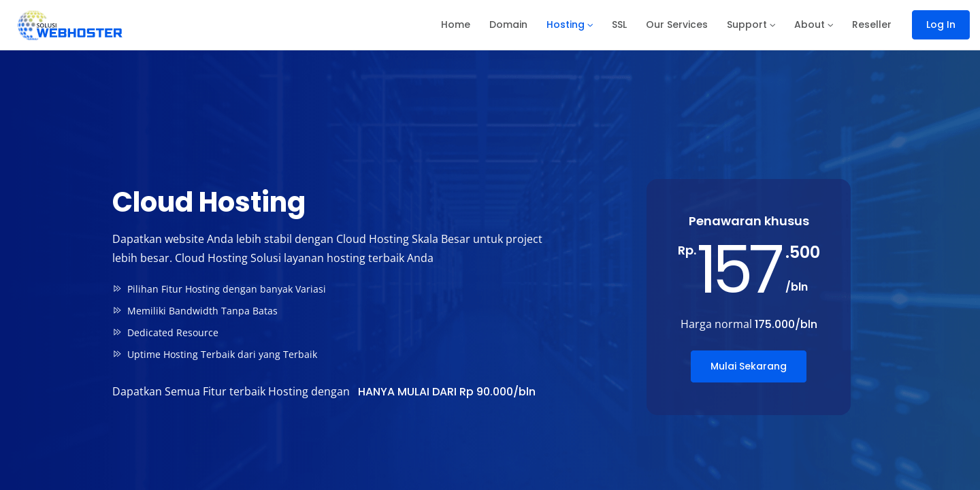
Task: Open the SSL page from the navbar
Action: click(x=619, y=24)
